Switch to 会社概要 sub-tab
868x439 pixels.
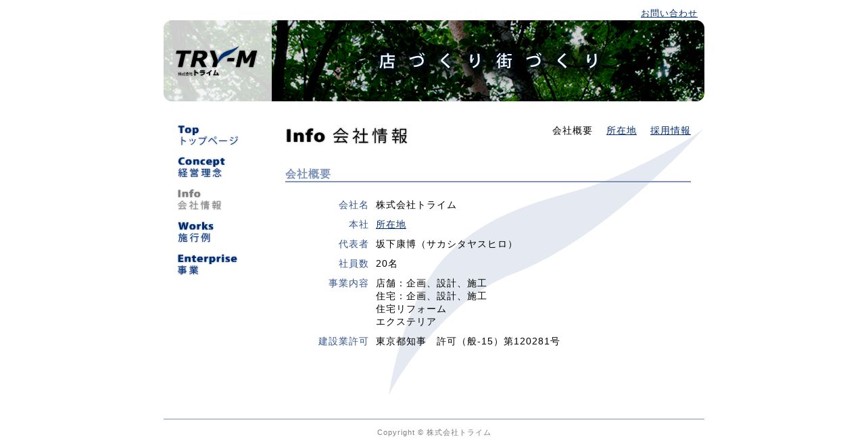572,130
